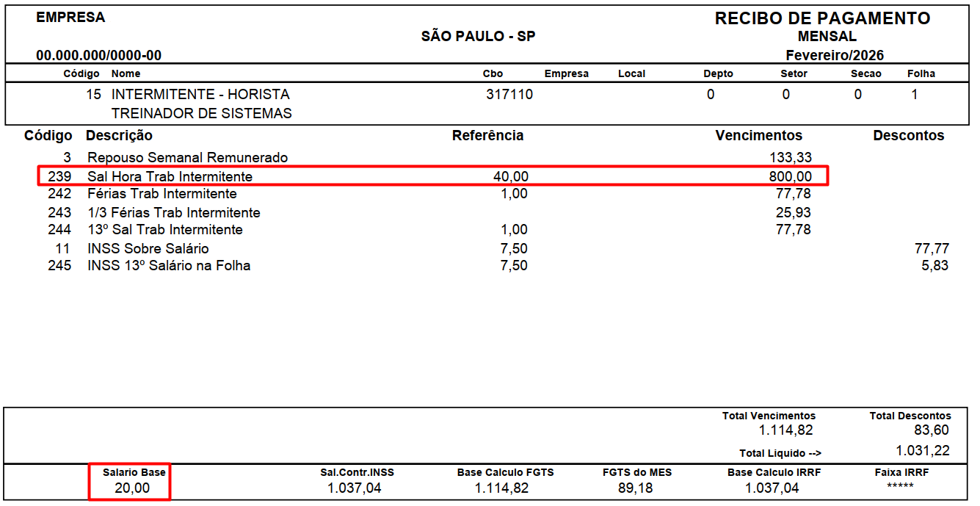Select the SÃO PAULO - SP text
Image resolution: width=980 pixels, height=506 pixels.
click(x=479, y=37)
